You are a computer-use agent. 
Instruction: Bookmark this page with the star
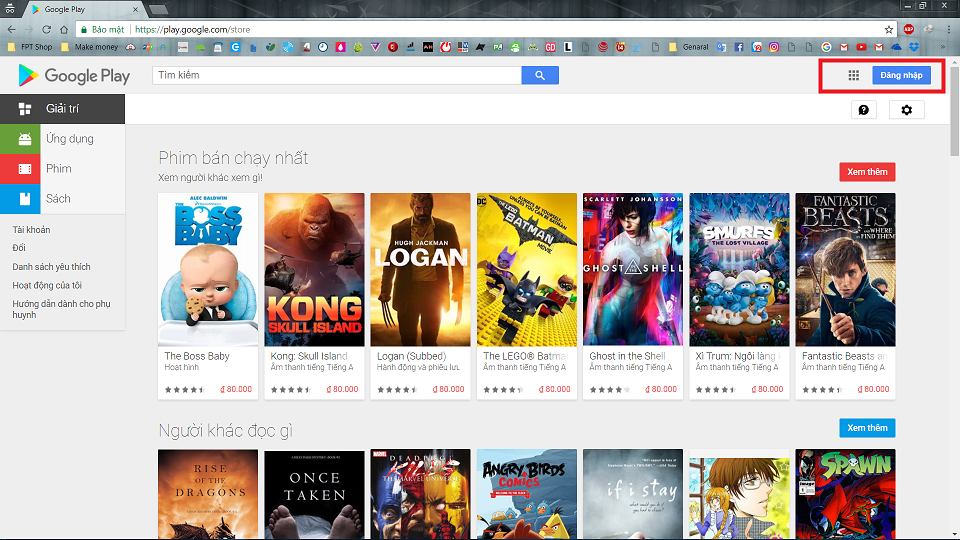pos(888,29)
